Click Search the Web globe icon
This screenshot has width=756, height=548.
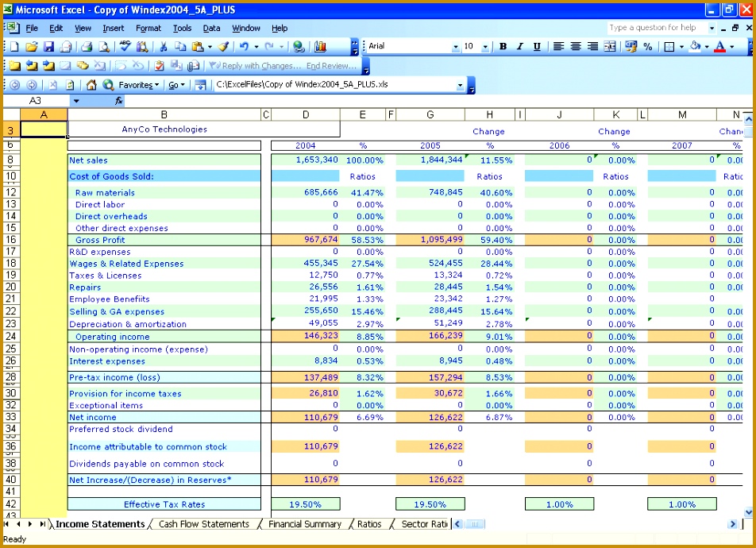(x=109, y=85)
